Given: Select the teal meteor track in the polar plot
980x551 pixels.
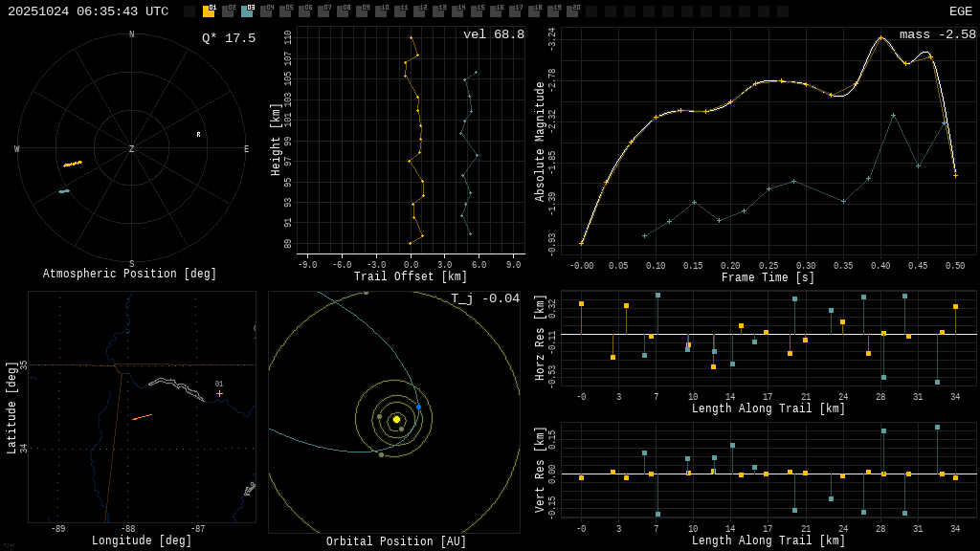Looking at the screenshot, I should 64,191.
